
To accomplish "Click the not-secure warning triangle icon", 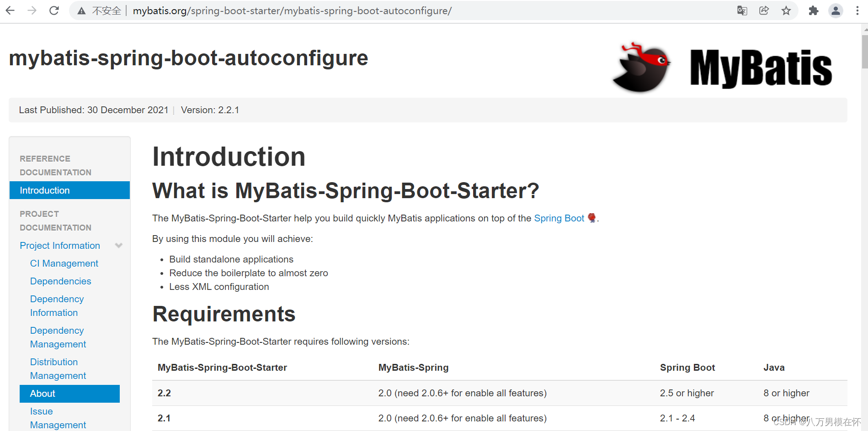I will click(81, 11).
